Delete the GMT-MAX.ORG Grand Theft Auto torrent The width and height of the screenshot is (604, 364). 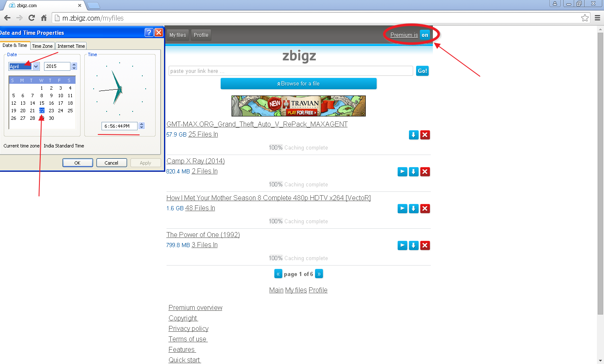[425, 135]
